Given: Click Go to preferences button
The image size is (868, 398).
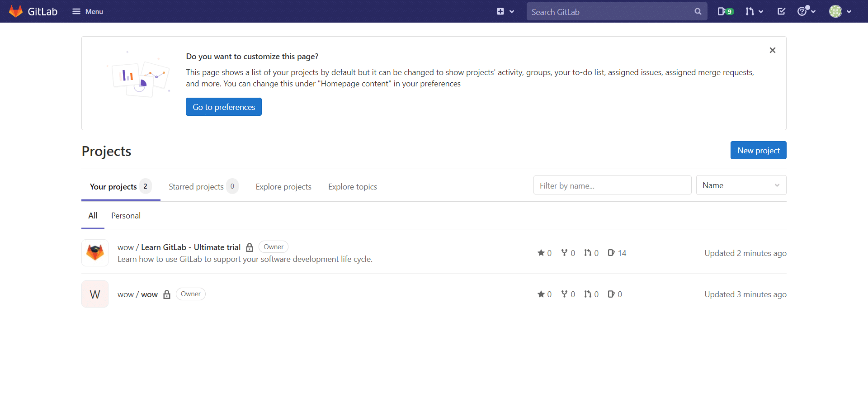Looking at the screenshot, I should click(224, 107).
